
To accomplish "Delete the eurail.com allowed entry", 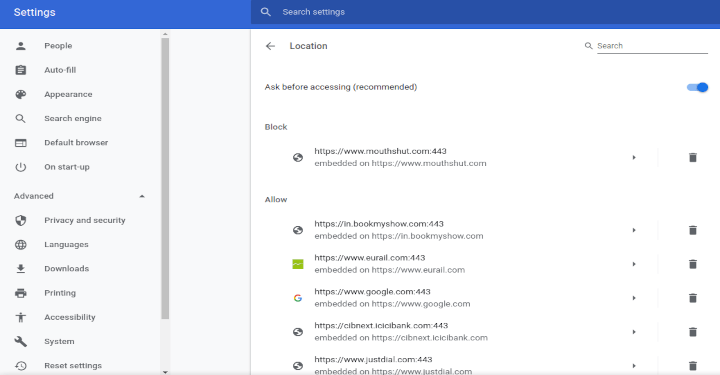I will pyautogui.click(x=693, y=264).
